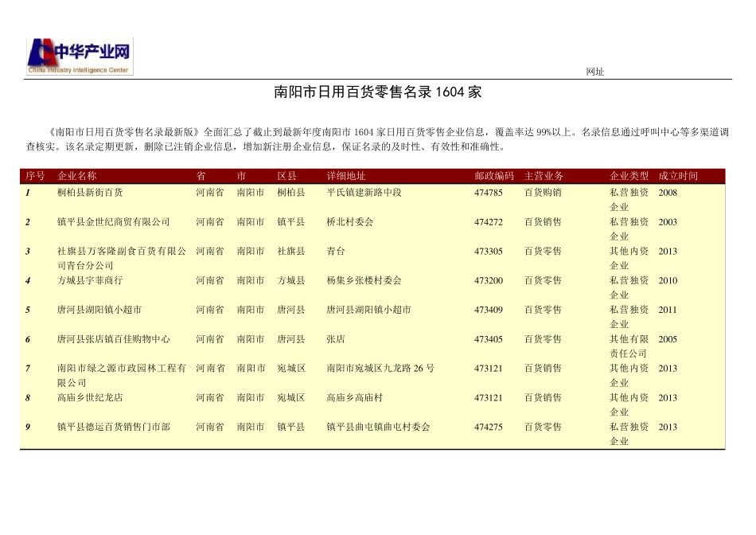Click the 详细地址 column header
The width and height of the screenshot is (756, 535).
pyautogui.click(x=346, y=176)
